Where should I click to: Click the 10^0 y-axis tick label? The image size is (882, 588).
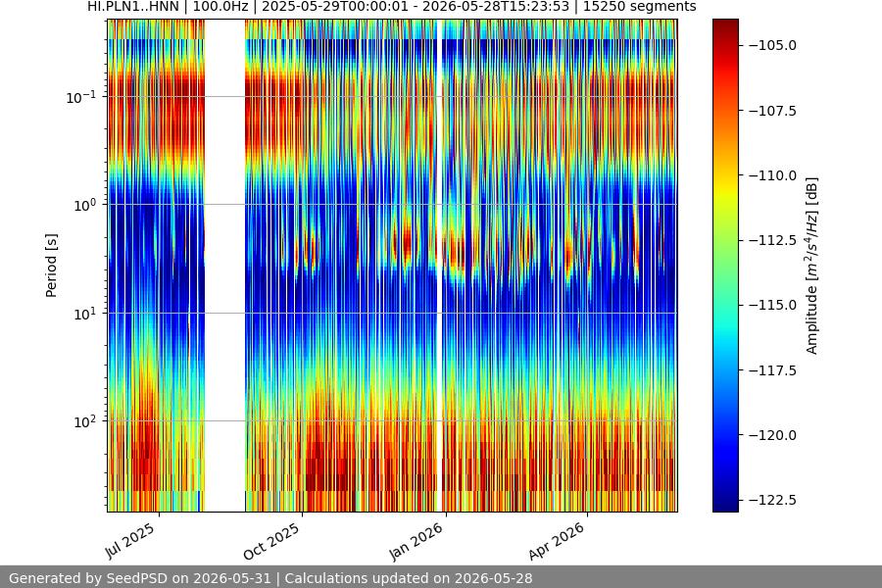point(85,206)
